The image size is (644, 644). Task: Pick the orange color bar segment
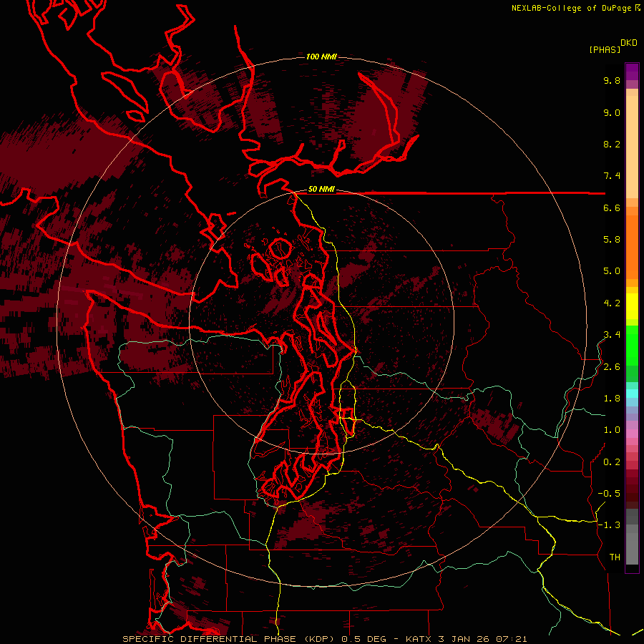click(x=632, y=248)
